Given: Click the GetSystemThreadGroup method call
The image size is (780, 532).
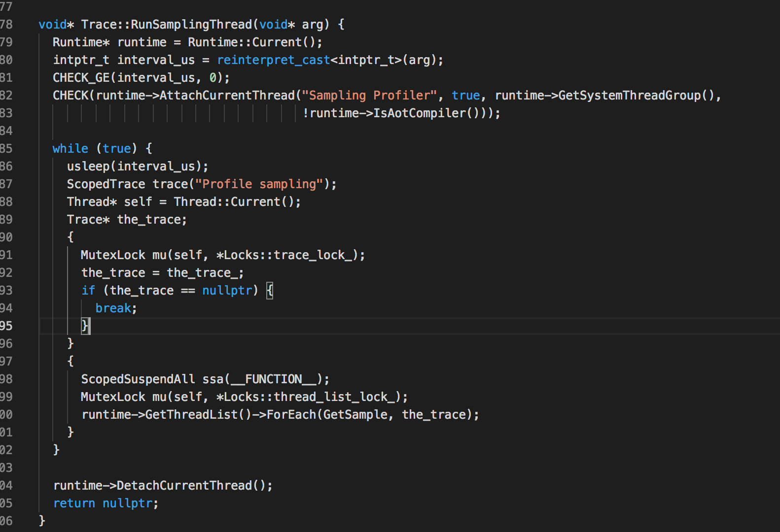Looking at the screenshot, I should [x=629, y=95].
